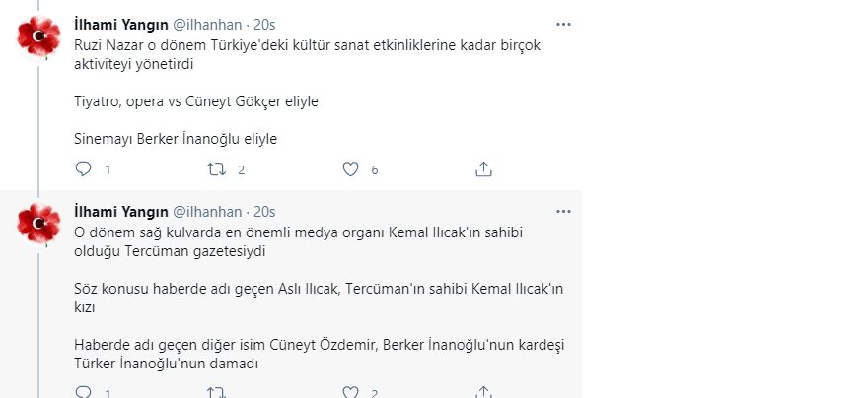Reply to the Ruzi Nazar tweet
This screenshot has width=868, height=398.
tap(84, 169)
